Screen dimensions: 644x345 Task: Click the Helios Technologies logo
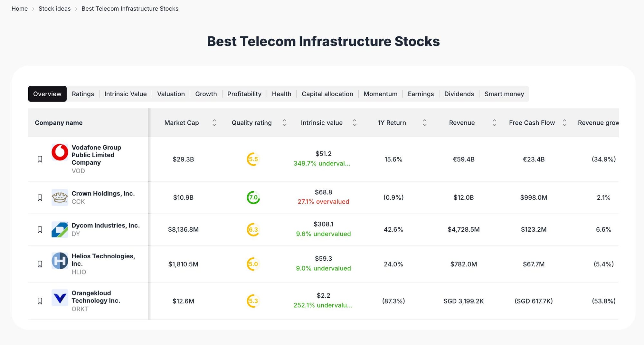(60, 261)
